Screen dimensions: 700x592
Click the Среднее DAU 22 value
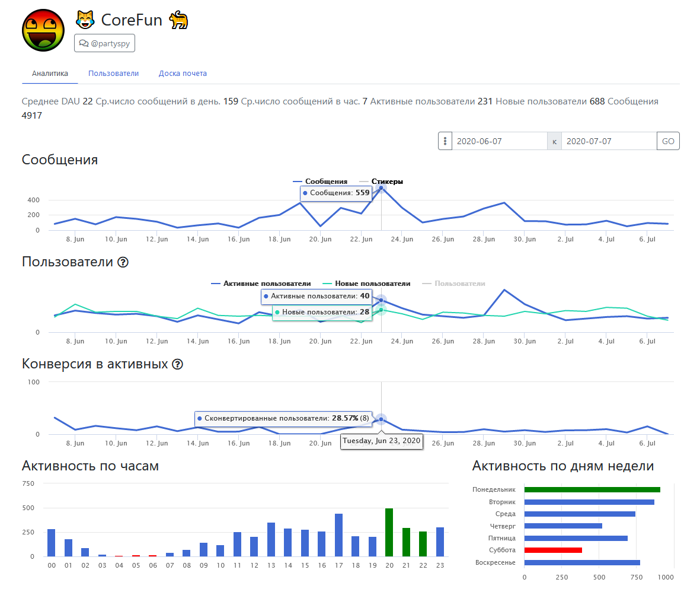click(88, 101)
